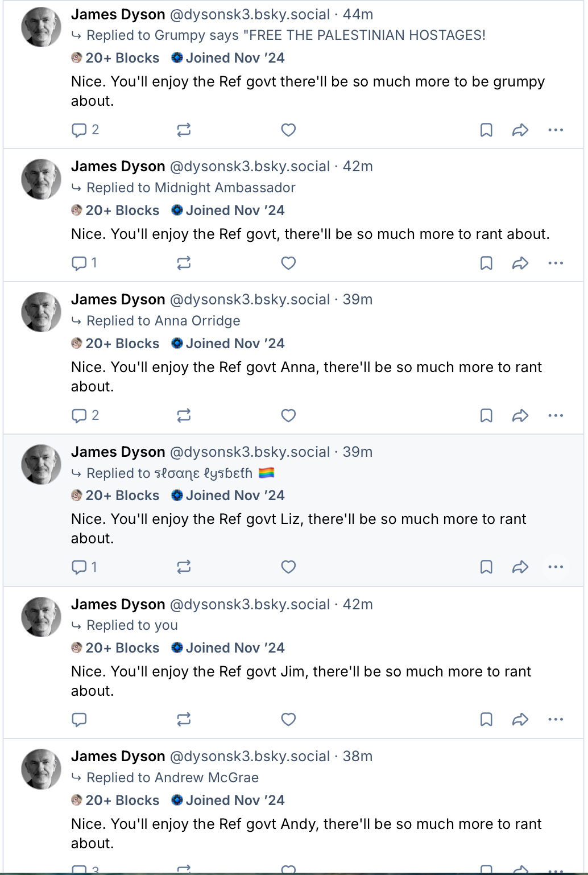Screen dimensions: 588x875
Task: Repost the 'Ref govt Anna' post
Action: point(184,415)
